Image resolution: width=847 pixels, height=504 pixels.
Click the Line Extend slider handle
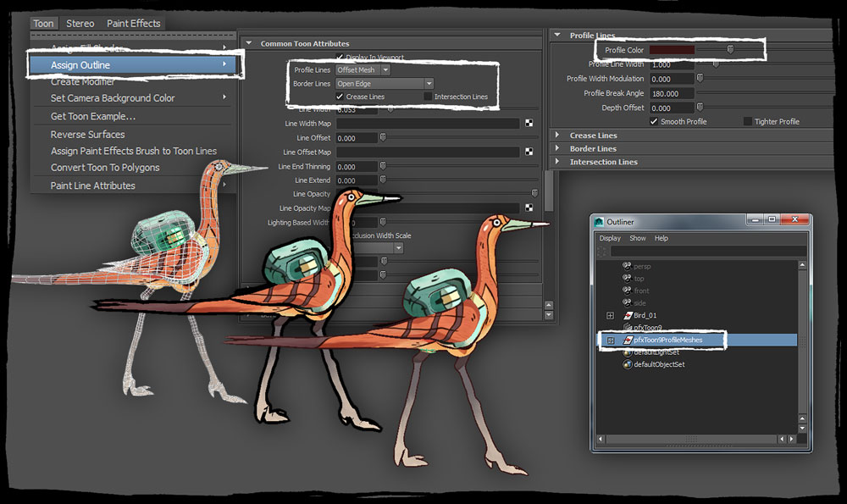pyautogui.click(x=383, y=180)
